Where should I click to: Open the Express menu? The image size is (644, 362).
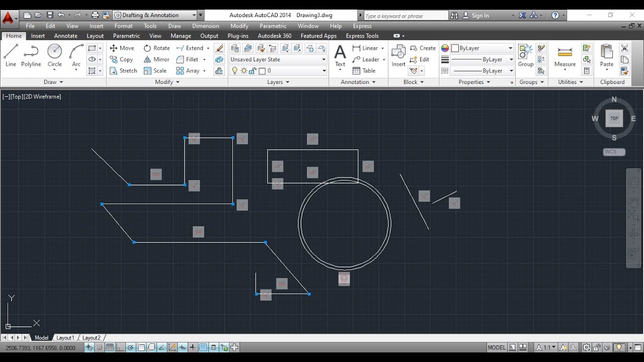tap(362, 26)
